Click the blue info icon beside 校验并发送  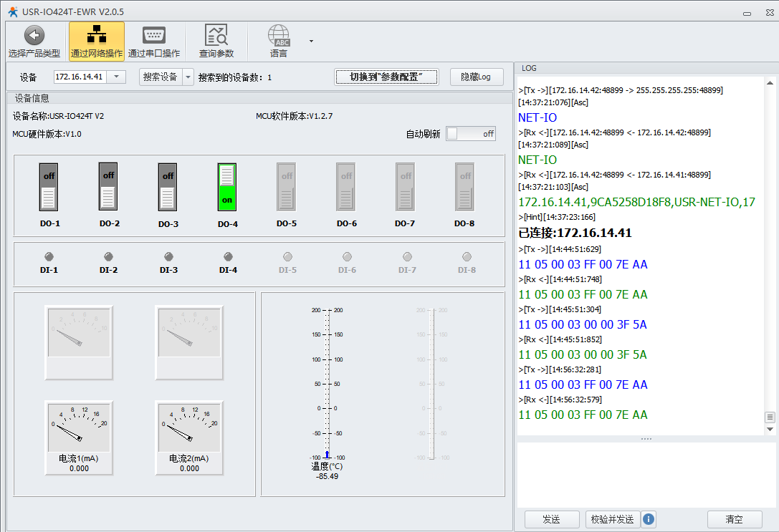(x=649, y=519)
